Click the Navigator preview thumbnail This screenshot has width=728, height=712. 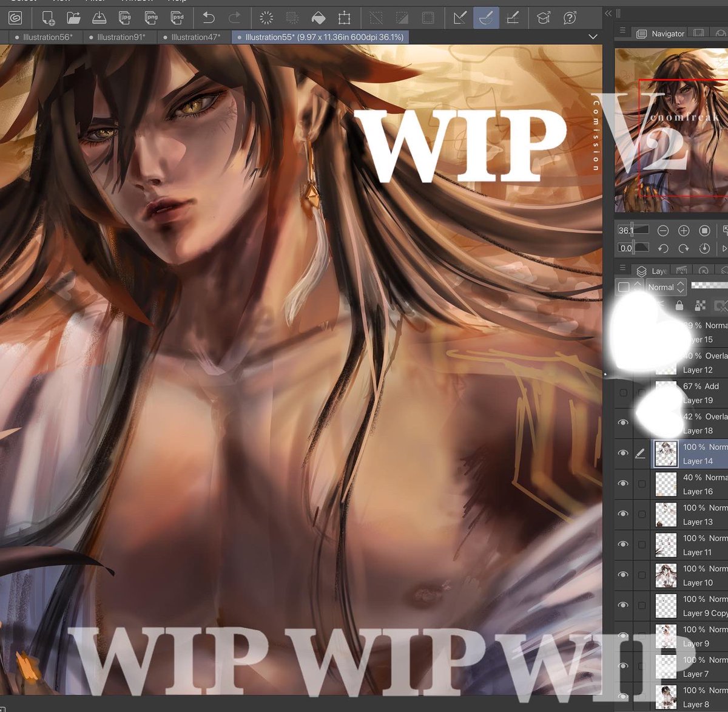click(x=671, y=130)
